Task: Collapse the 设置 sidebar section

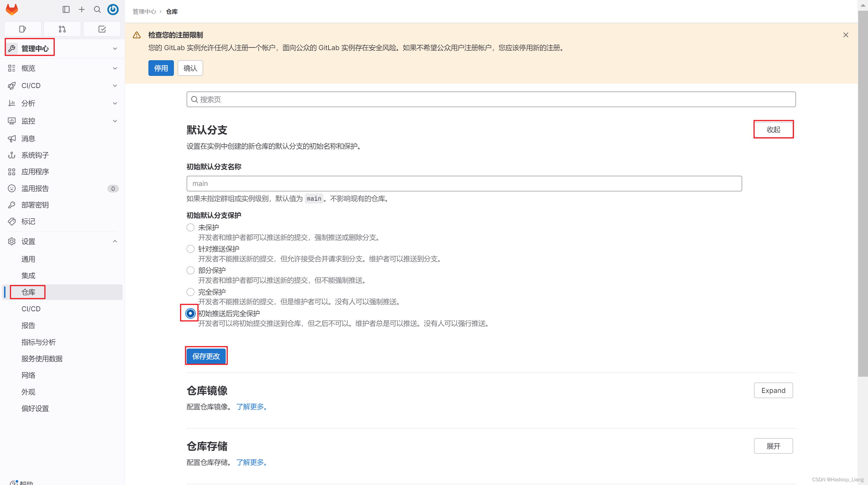Action: 62,241
